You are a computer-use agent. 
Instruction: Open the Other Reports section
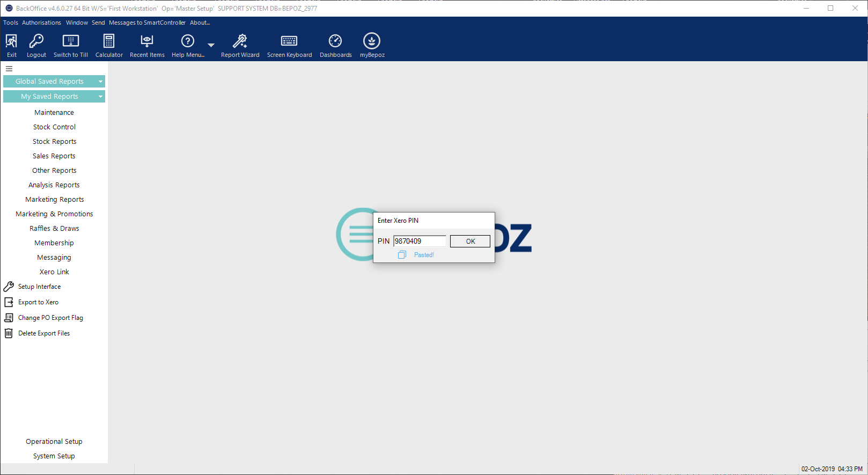pos(54,171)
